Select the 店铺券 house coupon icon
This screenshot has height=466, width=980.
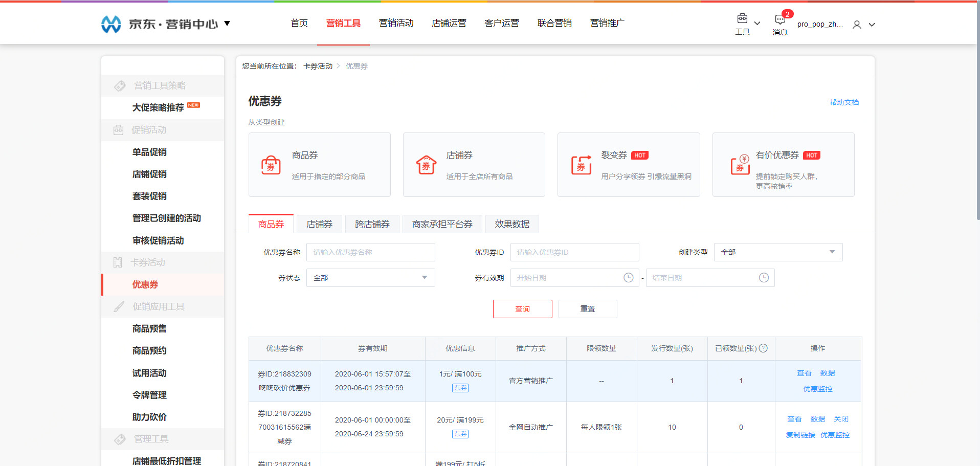click(426, 165)
